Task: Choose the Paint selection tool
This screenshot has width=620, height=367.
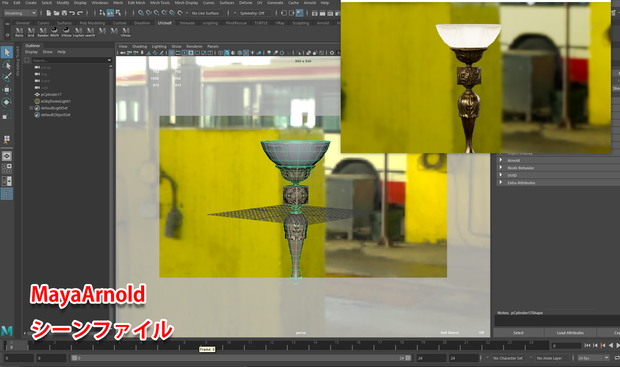Action: (7, 77)
